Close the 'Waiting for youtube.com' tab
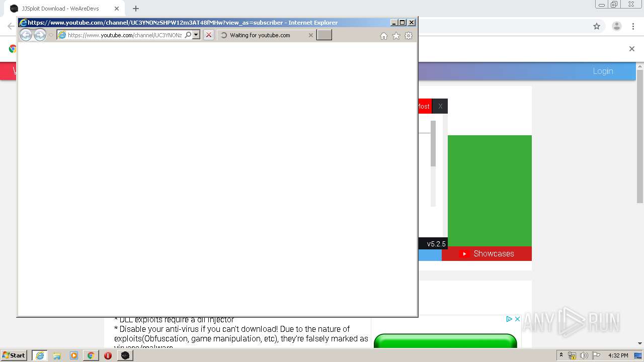644x362 pixels. tap(310, 35)
